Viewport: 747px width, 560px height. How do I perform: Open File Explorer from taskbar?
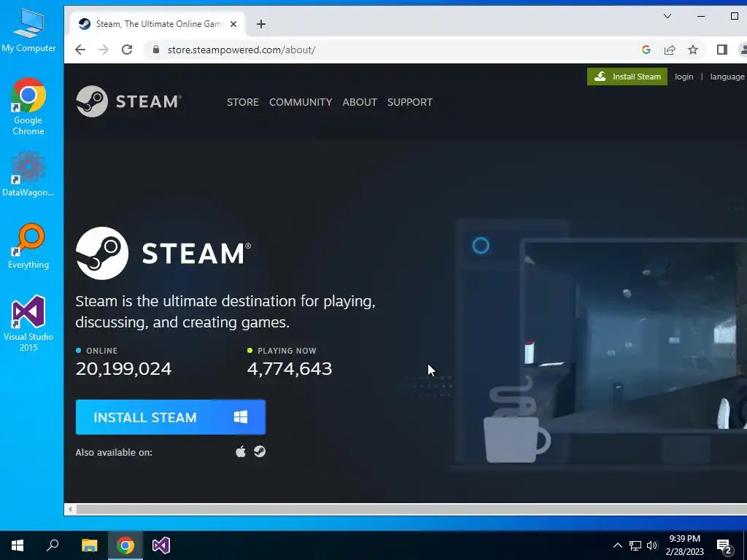pyautogui.click(x=89, y=545)
